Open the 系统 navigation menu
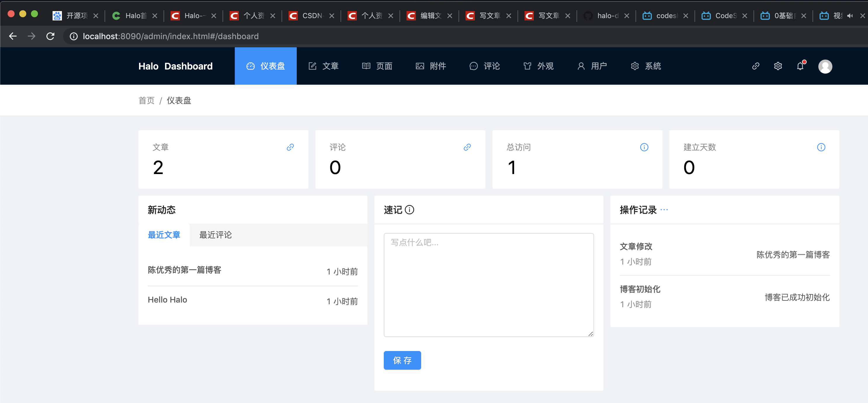868x403 pixels. pyautogui.click(x=646, y=66)
